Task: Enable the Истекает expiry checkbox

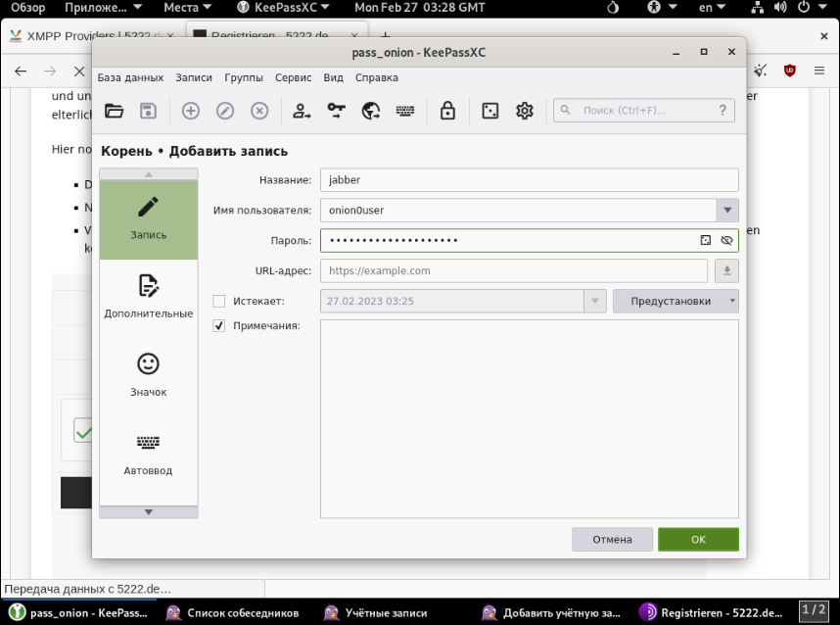Action: (x=219, y=302)
